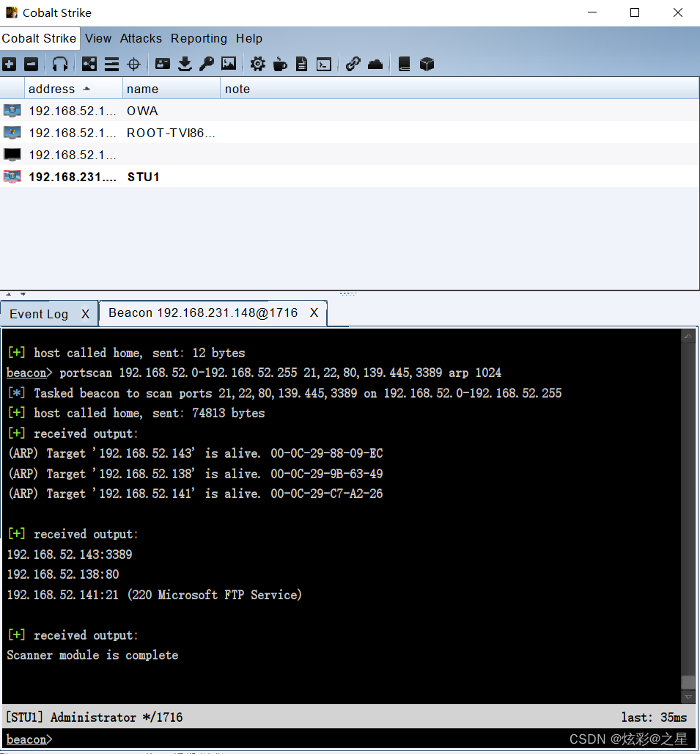
Task: Click the STU1 compromised host icon
Action: 12,177
